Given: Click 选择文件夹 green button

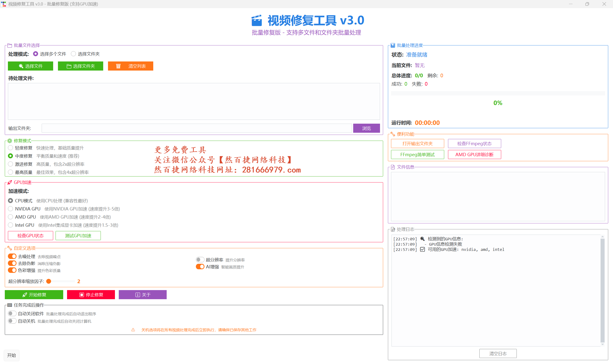Looking at the screenshot, I should pyautogui.click(x=80, y=66).
